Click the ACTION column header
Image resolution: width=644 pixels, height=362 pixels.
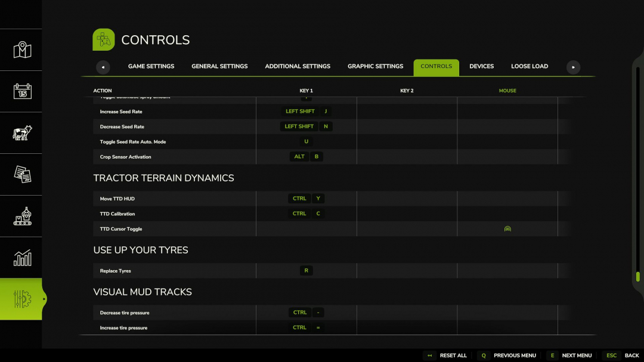pyautogui.click(x=103, y=91)
